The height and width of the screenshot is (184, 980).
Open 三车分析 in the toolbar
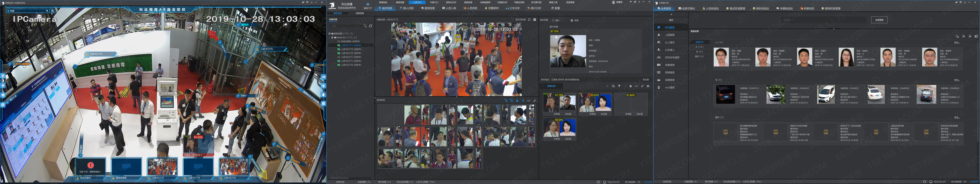click(513, 8)
